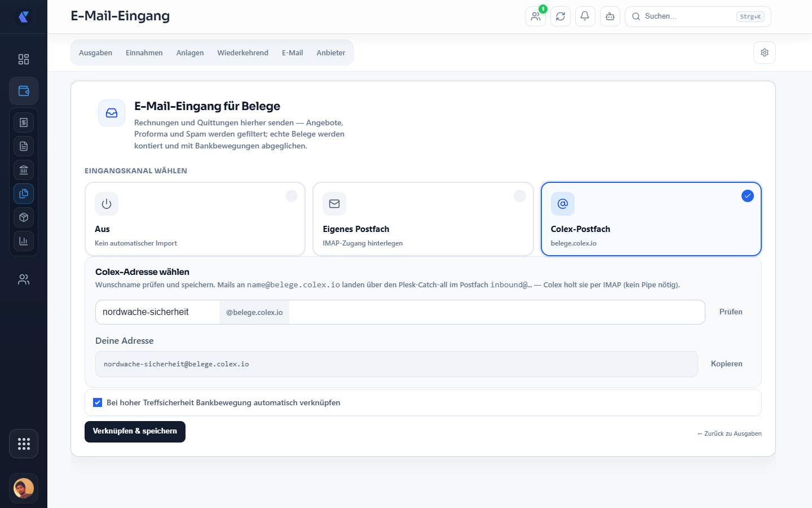This screenshot has width=812, height=508.
Task: Open the wallet section icon in sidebar
Action: coord(24,91)
